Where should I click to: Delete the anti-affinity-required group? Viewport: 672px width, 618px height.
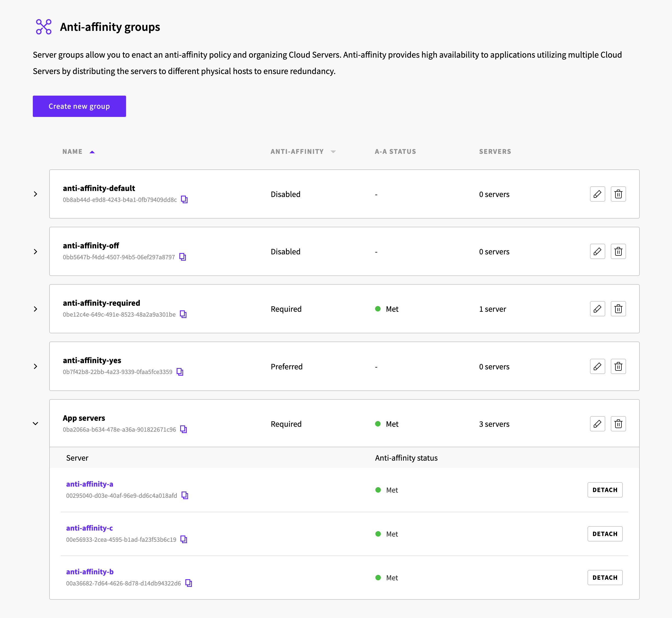pyautogui.click(x=618, y=309)
